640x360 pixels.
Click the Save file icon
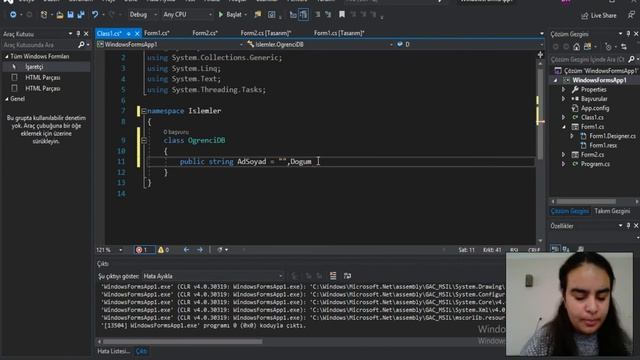[x=70, y=15]
